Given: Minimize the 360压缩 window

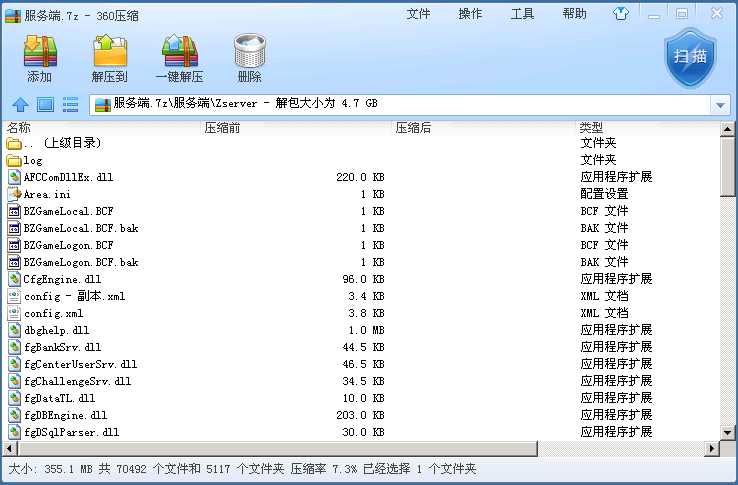Looking at the screenshot, I should (x=654, y=14).
